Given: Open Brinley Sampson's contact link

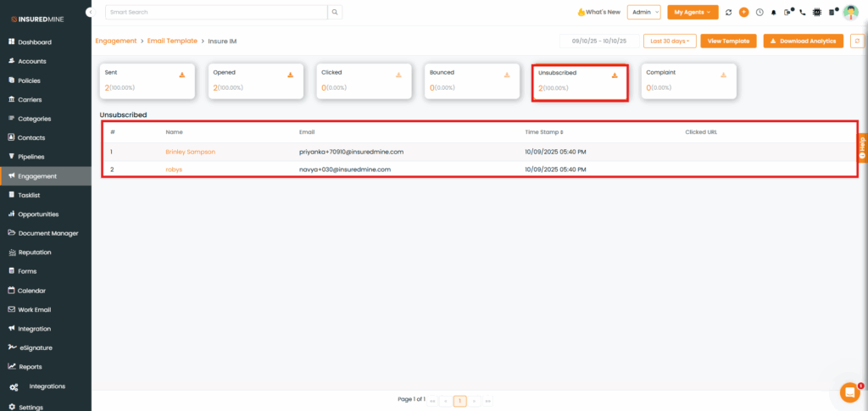Looking at the screenshot, I should tap(190, 152).
